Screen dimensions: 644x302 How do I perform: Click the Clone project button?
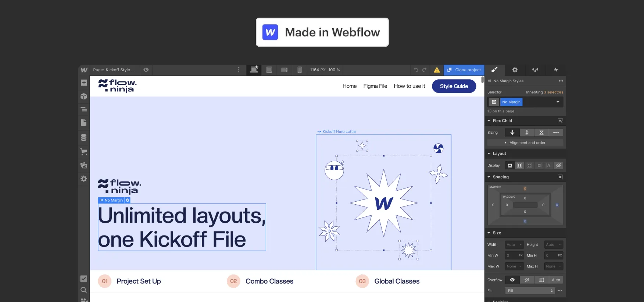pyautogui.click(x=464, y=70)
